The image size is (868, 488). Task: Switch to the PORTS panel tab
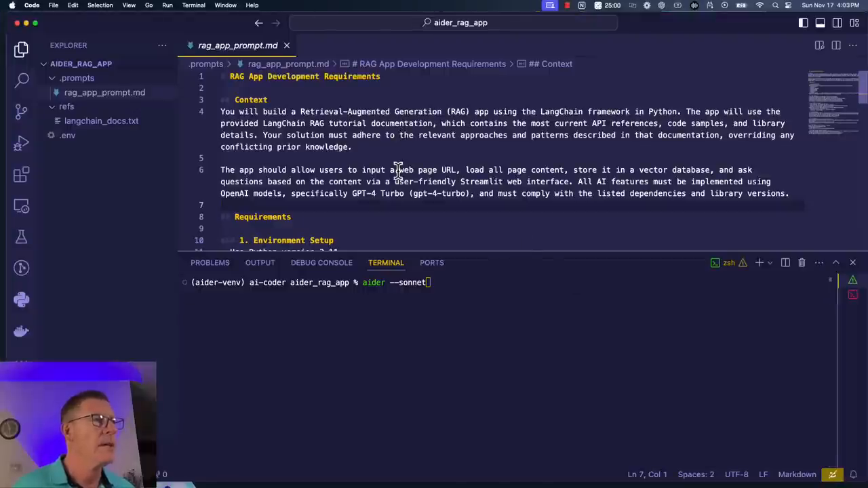click(431, 262)
